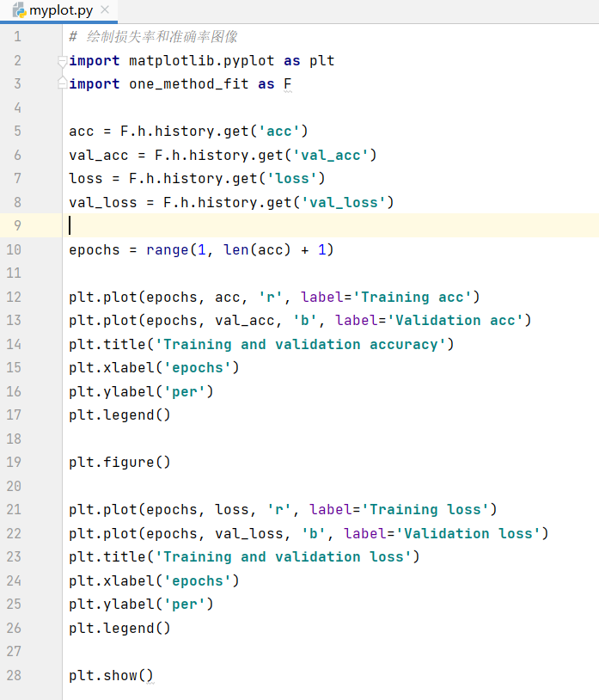This screenshot has height=700, width=599.
Task: Click 'plt.show()' on the last line
Action: click(111, 675)
